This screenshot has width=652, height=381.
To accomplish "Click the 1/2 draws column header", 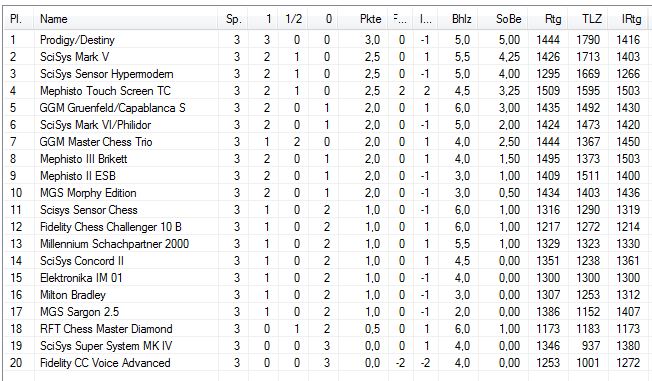I will pos(293,19).
